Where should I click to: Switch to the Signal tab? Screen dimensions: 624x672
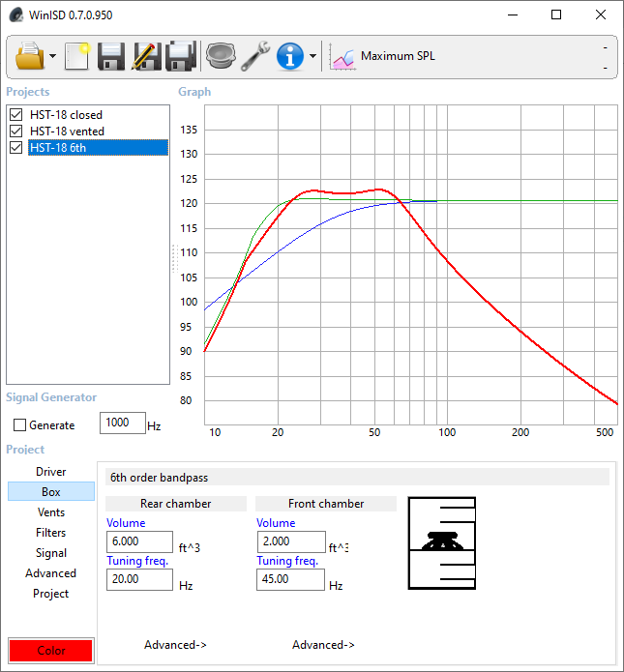pyautogui.click(x=51, y=553)
